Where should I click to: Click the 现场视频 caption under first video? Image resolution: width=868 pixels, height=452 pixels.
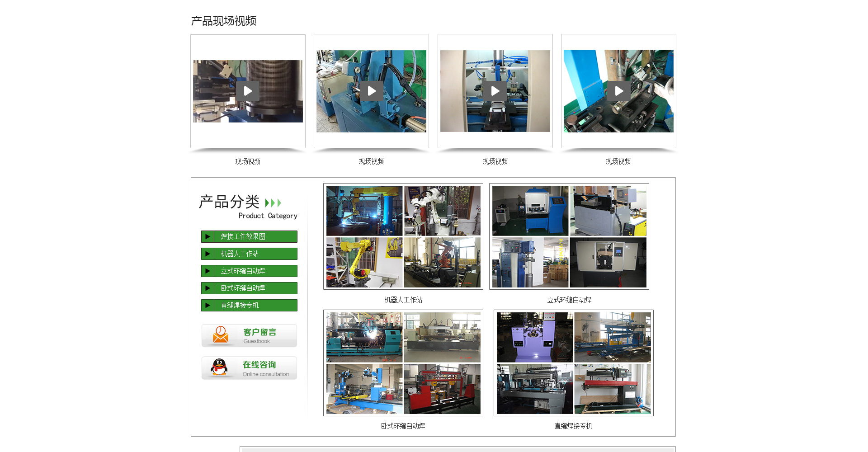[x=248, y=161]
